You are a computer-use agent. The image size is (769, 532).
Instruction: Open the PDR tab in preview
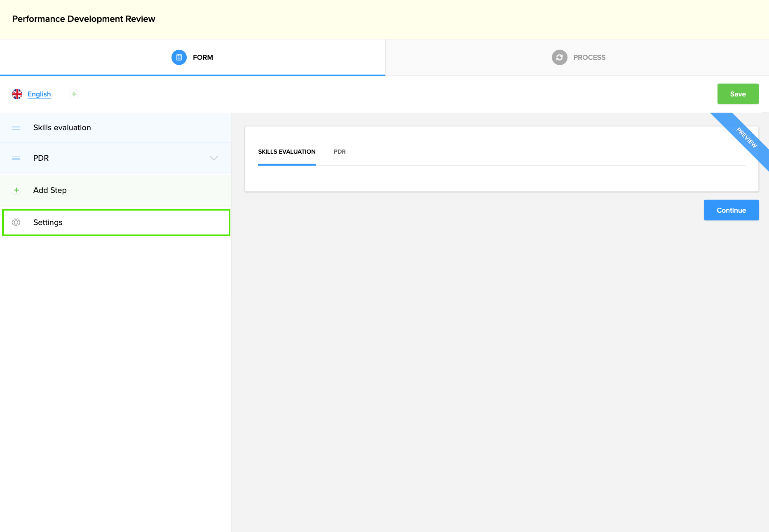340,152
